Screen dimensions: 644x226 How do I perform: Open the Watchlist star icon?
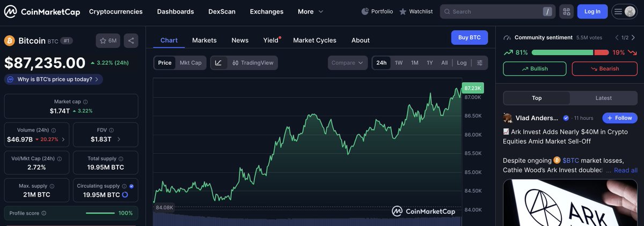click(403, 11)
